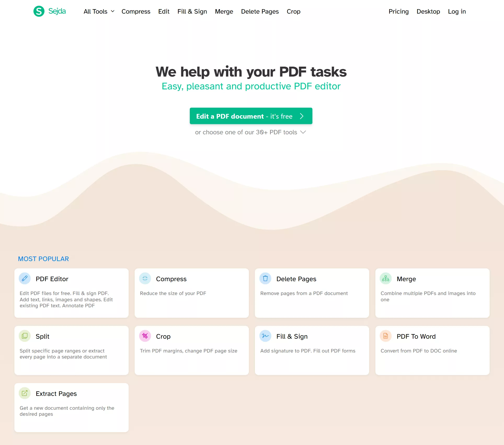
Task: Open Crop from the top navigation
Action: 293,11
